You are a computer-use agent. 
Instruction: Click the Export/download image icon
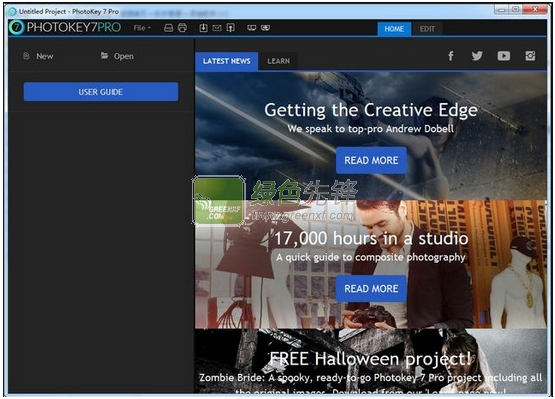[x=203, y=28]
